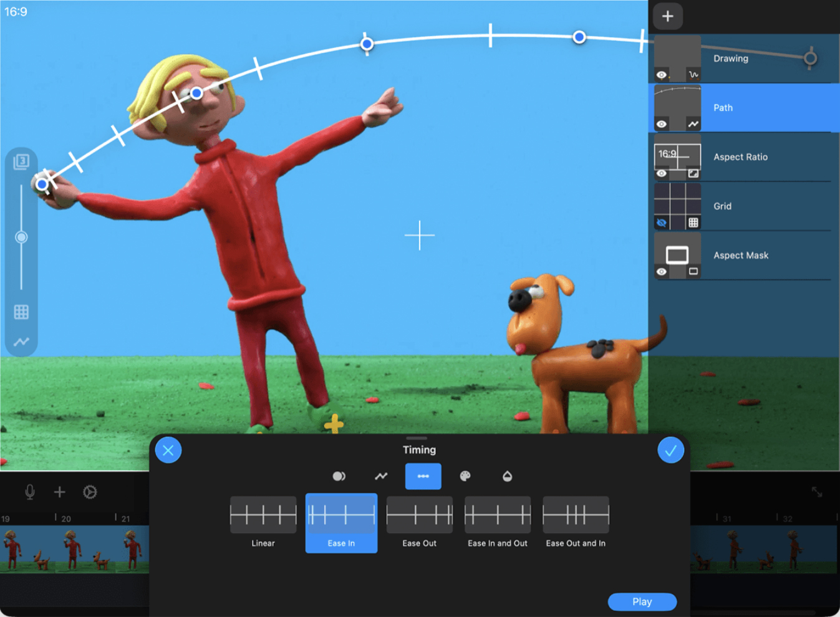840x617 pixels.
Task: Expand the timeline with the arrows icon
Action: click(x=817, y=492)
